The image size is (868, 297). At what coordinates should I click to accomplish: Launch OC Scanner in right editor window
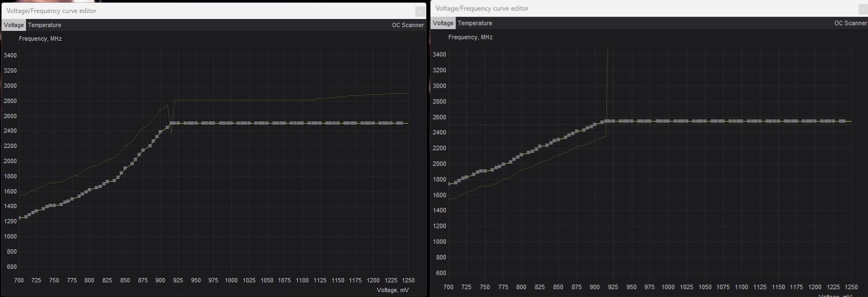851,23
